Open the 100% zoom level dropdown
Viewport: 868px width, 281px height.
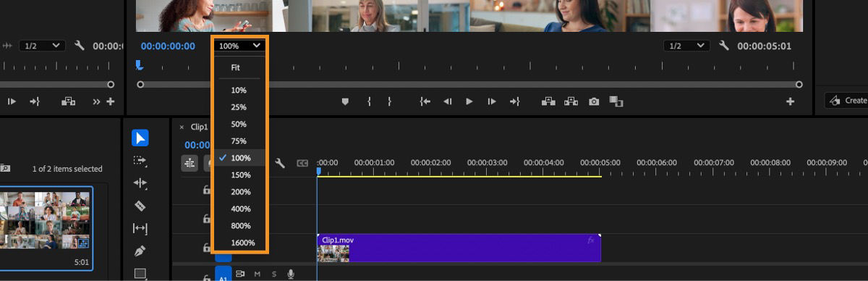coord(240,46)
